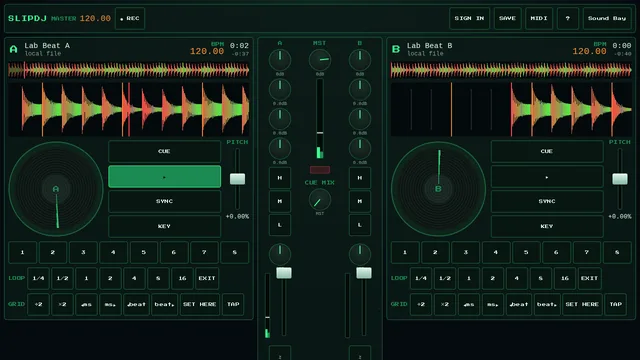Click the CUE MIX knob
The image size is (640, 360).
[x=320, y=200]
